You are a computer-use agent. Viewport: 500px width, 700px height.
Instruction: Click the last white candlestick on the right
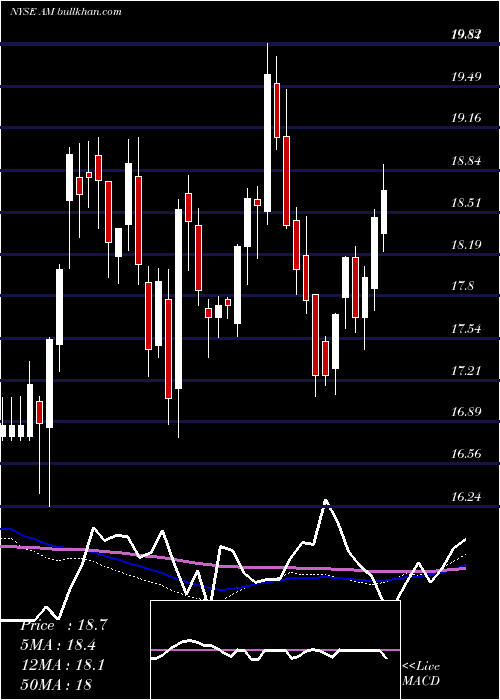tap(383, 212)
